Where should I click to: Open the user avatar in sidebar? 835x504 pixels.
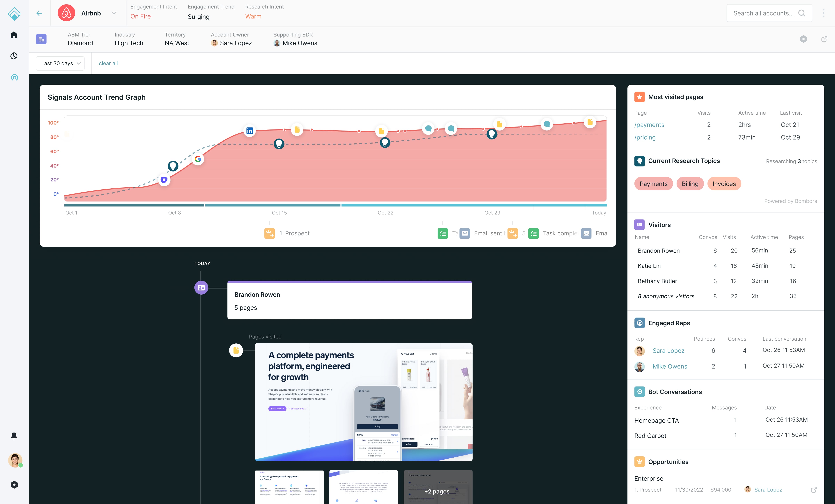[x=15, y=460]
